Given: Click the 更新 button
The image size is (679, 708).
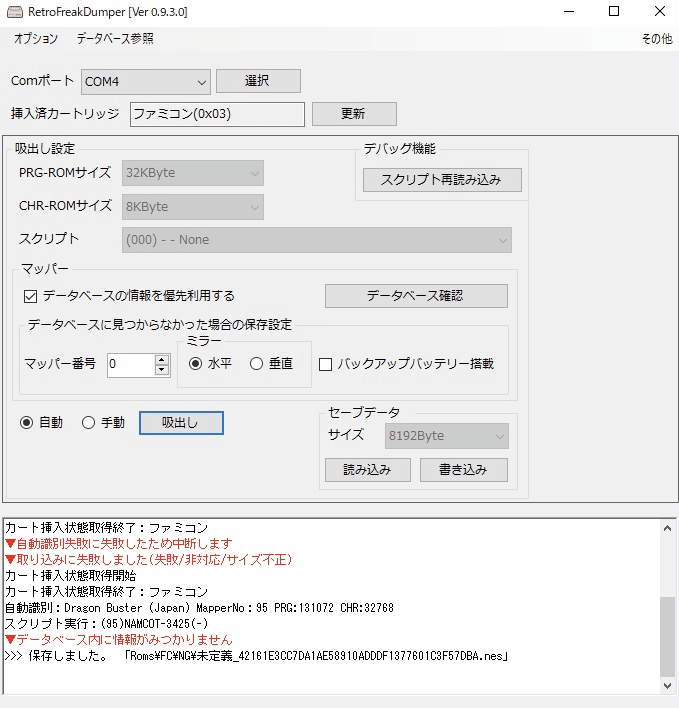Looking at the screenshot, I should point(354,114).
